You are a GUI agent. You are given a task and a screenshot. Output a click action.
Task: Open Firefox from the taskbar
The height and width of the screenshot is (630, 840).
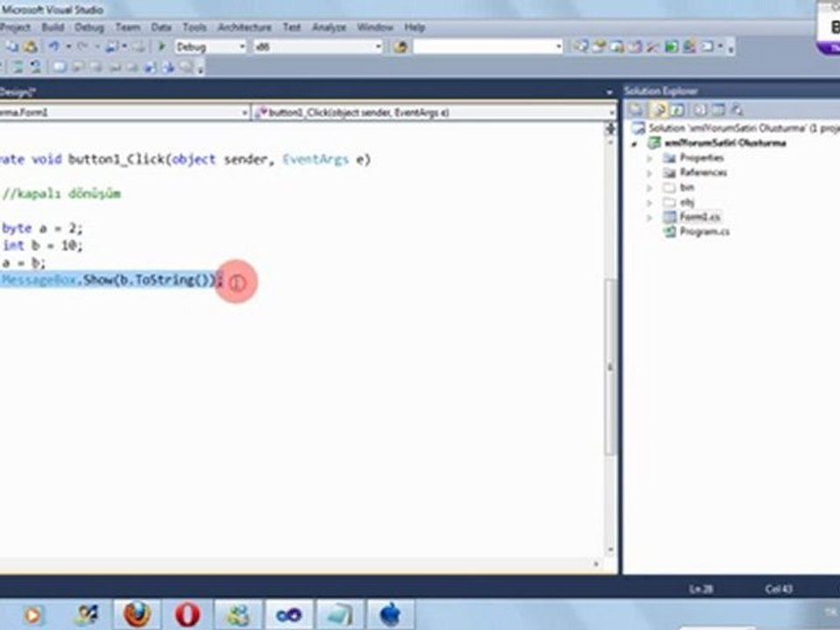coord(137,614)
